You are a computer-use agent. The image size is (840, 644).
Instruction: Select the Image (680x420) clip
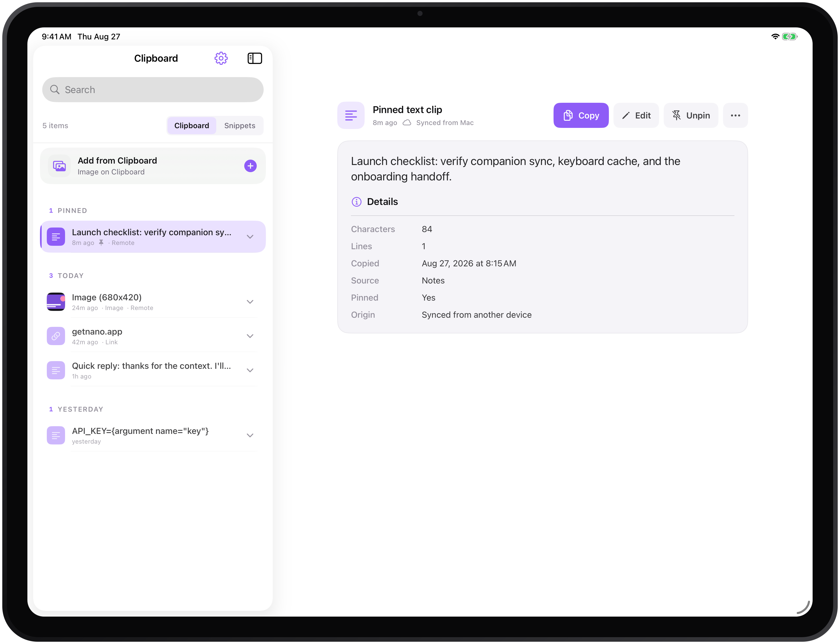coord(153,302)
